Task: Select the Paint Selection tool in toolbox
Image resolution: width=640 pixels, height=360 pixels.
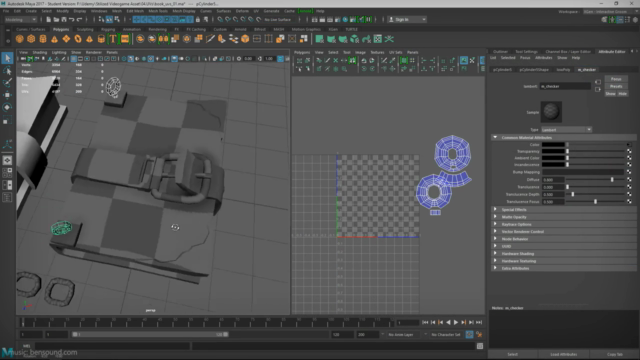Action: tap(7, 82)
